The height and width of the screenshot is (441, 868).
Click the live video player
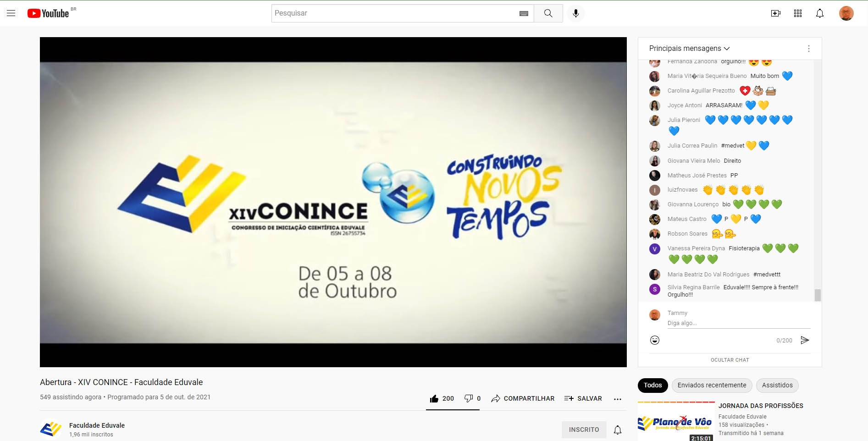tap(333, 202)
